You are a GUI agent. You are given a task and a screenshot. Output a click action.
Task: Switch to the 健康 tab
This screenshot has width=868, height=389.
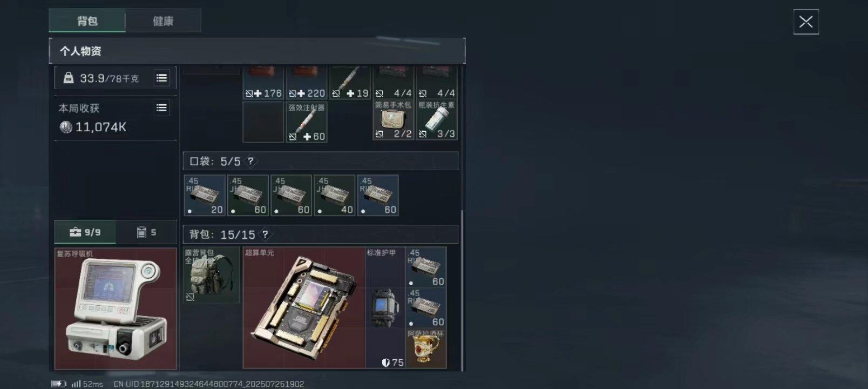tap(163, 21)
